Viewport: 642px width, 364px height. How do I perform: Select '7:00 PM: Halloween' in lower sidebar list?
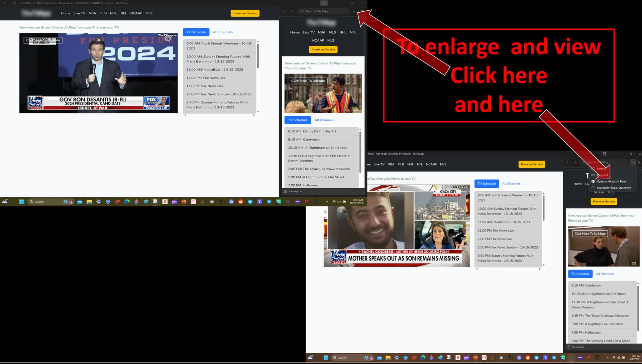pyautogui.click(x=602, y=333)
